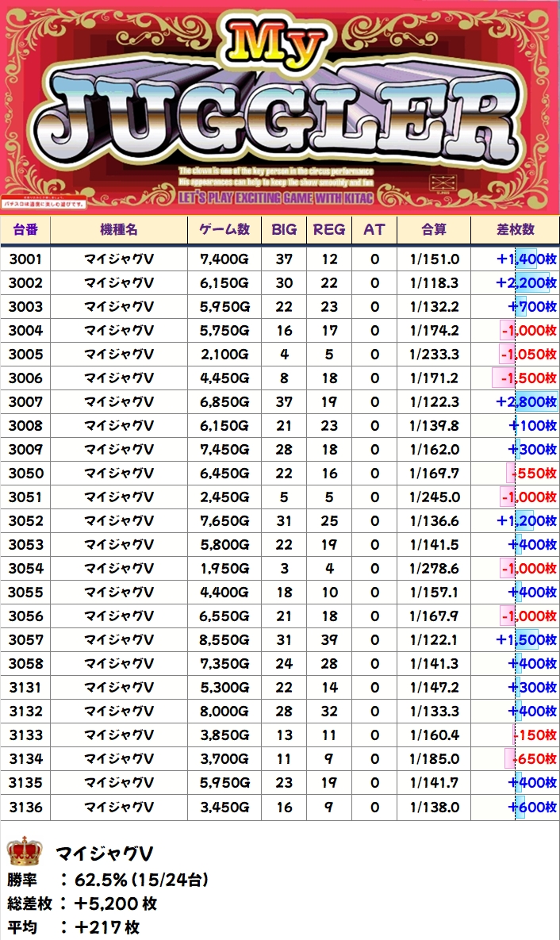Click the 平均 +217枚 summary
This screenshot has height=940, width=560.
point(73,927)
